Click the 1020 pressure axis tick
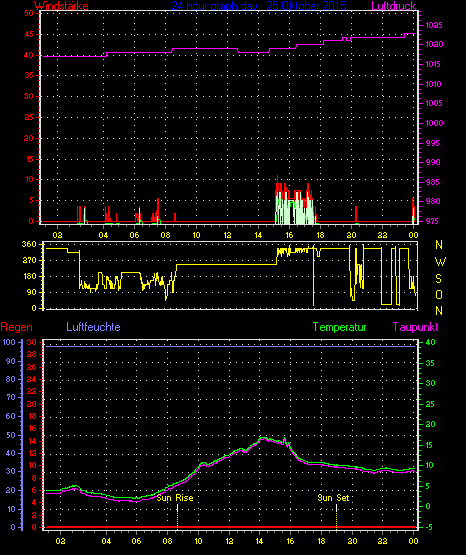Viewport: 466px width, 555px height. pyautogui.click(x=434, y=45)
